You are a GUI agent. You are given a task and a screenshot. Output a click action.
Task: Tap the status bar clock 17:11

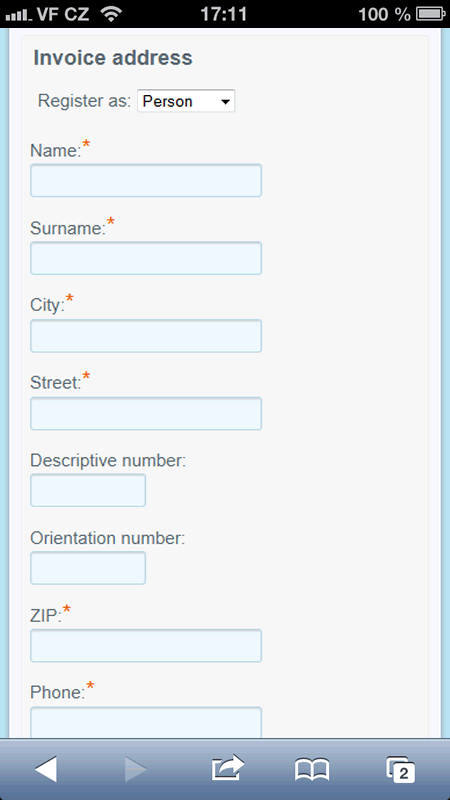[x=223, y=14]
